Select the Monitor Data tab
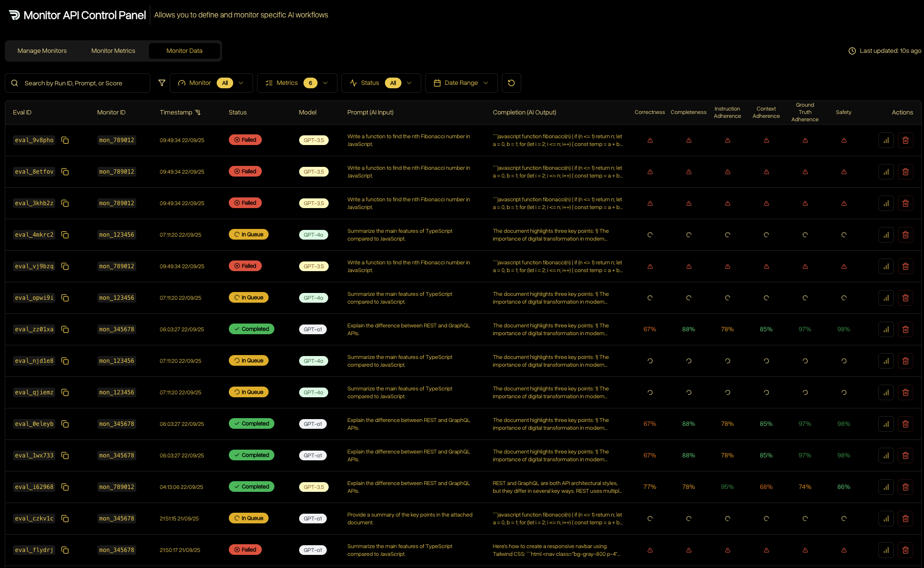924x568 pixels. pyautogui.click(x=184, y=50)
